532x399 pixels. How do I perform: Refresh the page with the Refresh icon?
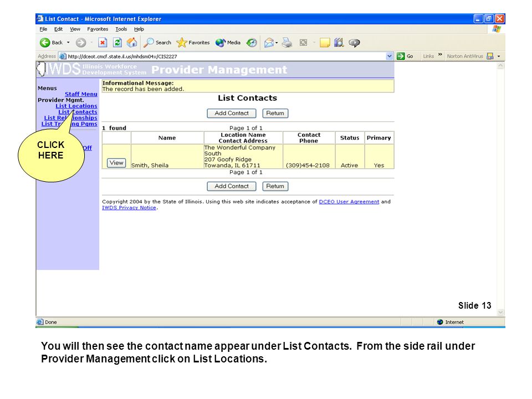(x=117, y=43)
